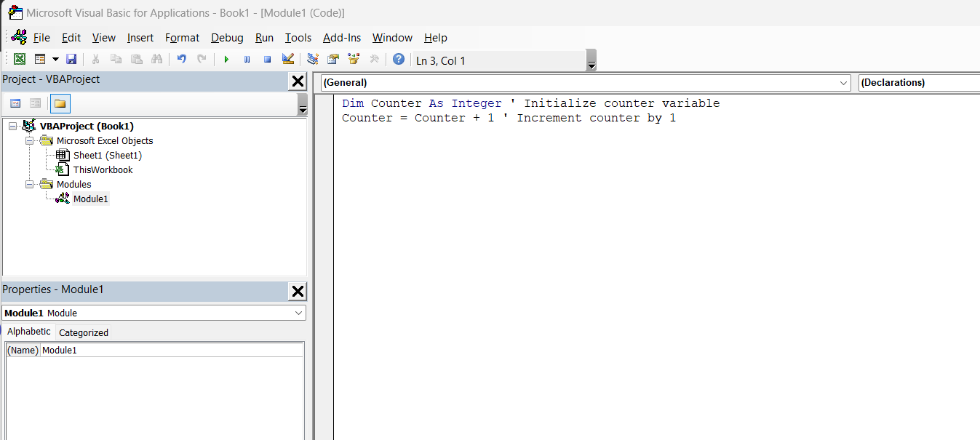Click the Paste clipboard icon
This screenshot has height=440, width=980.
[x=136, y=60]
